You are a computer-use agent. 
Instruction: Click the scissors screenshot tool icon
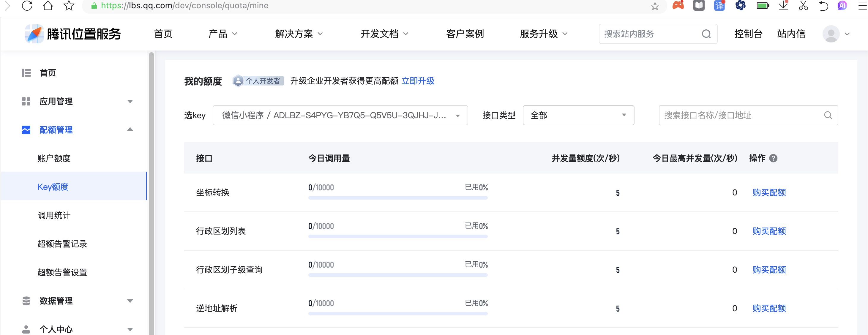pyautogui.click(x=803, y=5)
